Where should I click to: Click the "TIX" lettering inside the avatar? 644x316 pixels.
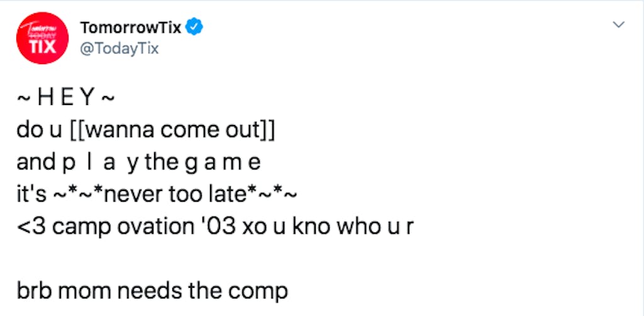tap(40, 46)
